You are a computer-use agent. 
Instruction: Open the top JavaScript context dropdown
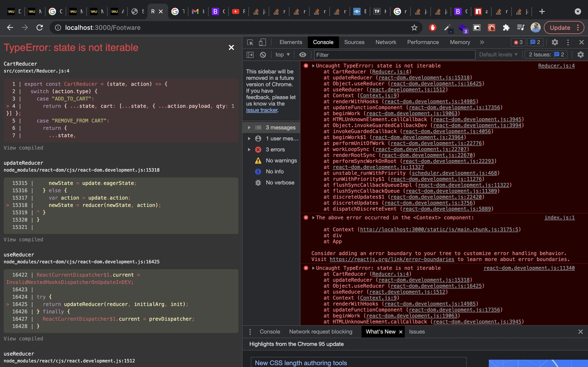pyautogui.click(x=282, y=55)
